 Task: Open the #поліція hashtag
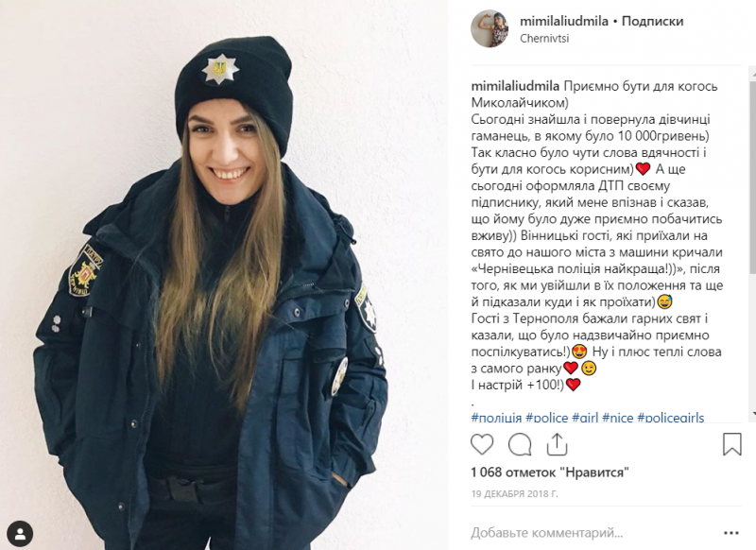point(496,418)
